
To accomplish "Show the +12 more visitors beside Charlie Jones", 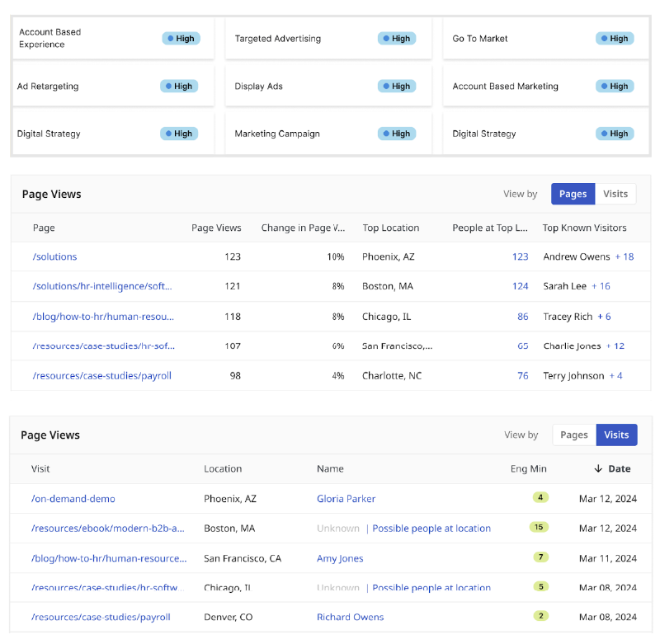I will click(x=615, y=346).
